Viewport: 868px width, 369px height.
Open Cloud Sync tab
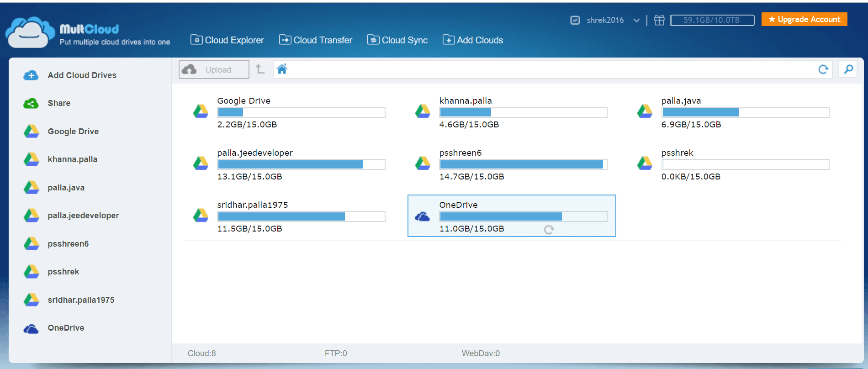pyautogui.click(x=397, y=40)
